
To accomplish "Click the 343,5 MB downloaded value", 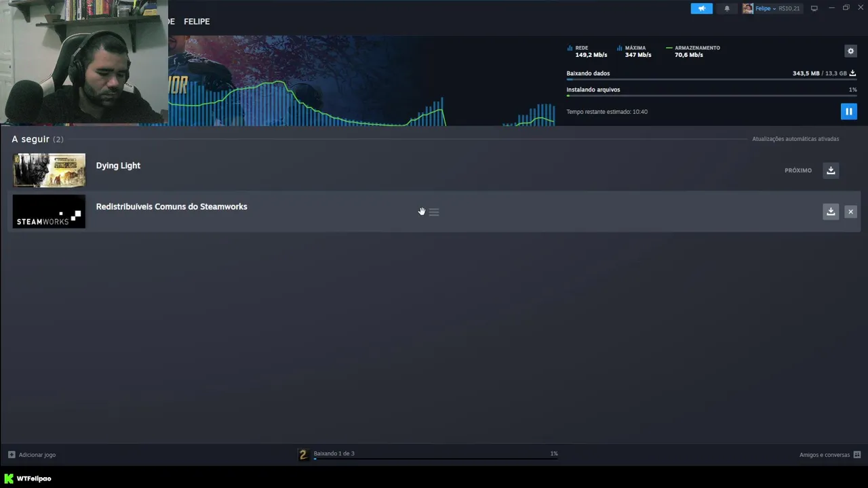I will click(806, 73).
